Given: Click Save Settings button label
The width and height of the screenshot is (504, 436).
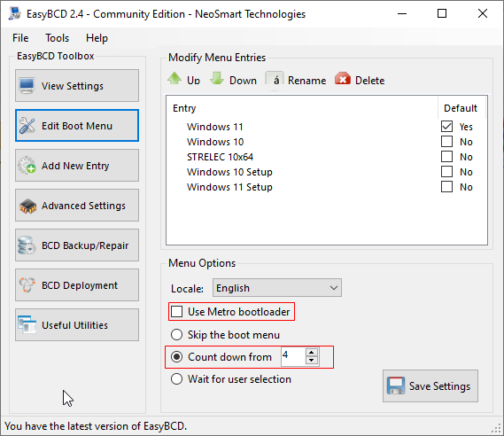Looking at the screenshot, I should pos(439,386).
